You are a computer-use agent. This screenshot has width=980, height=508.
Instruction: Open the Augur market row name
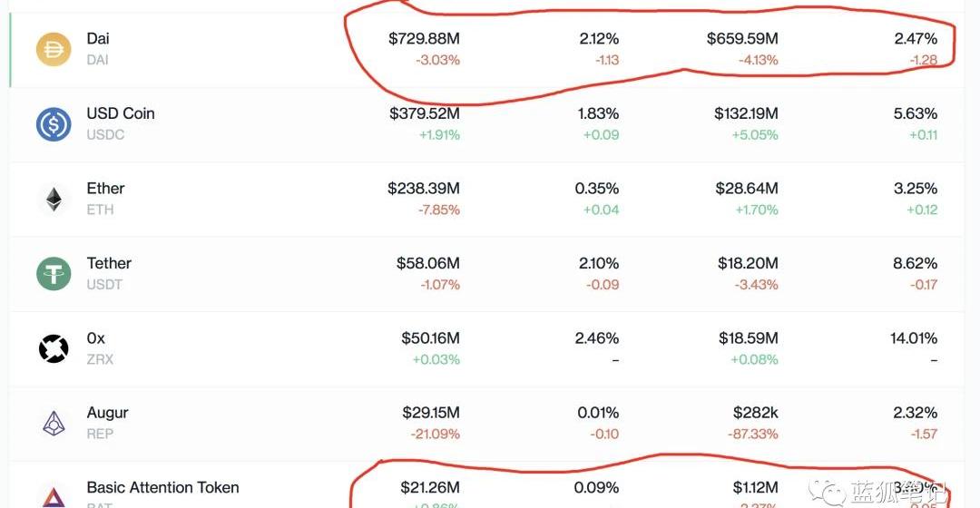point(107,413)
